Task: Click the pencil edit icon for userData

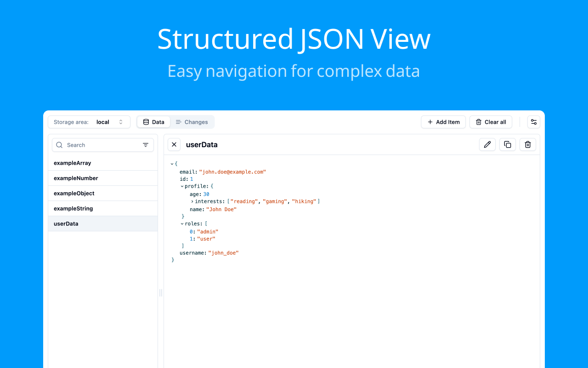Action: click(487, 144)
